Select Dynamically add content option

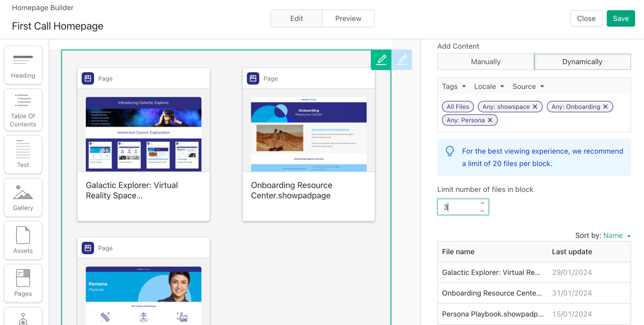point(582,62)
